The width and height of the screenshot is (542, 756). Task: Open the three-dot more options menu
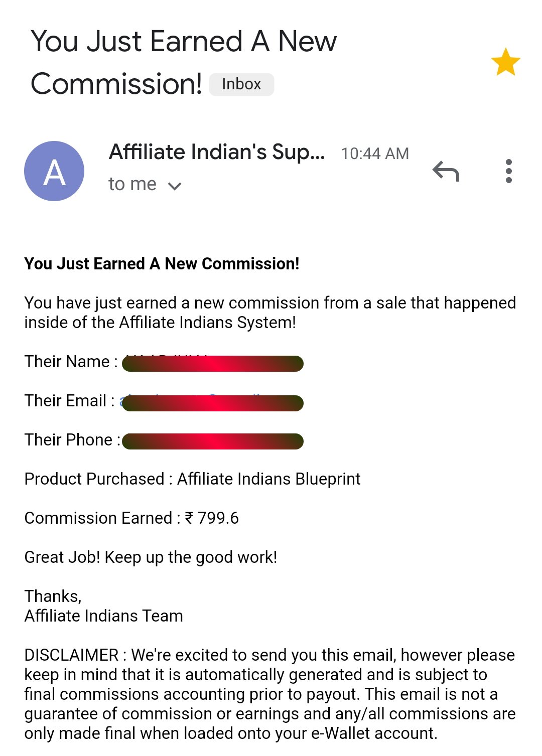point(508,172)
